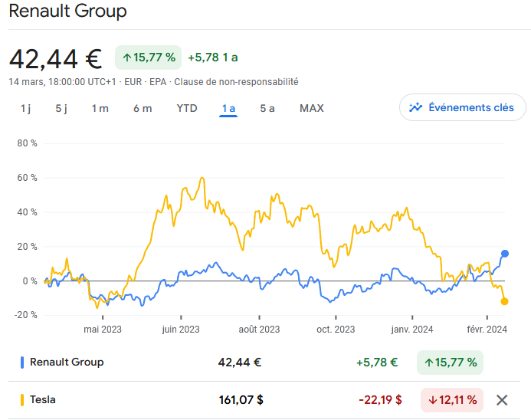Click the yellow Tesla endpoint dot on chart

[x=504, y=301]
